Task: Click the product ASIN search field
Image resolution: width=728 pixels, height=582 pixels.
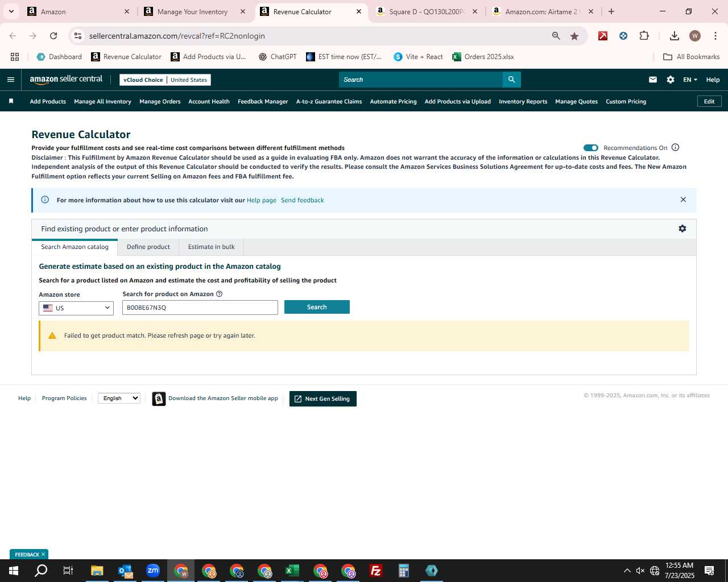Action: 200,307
